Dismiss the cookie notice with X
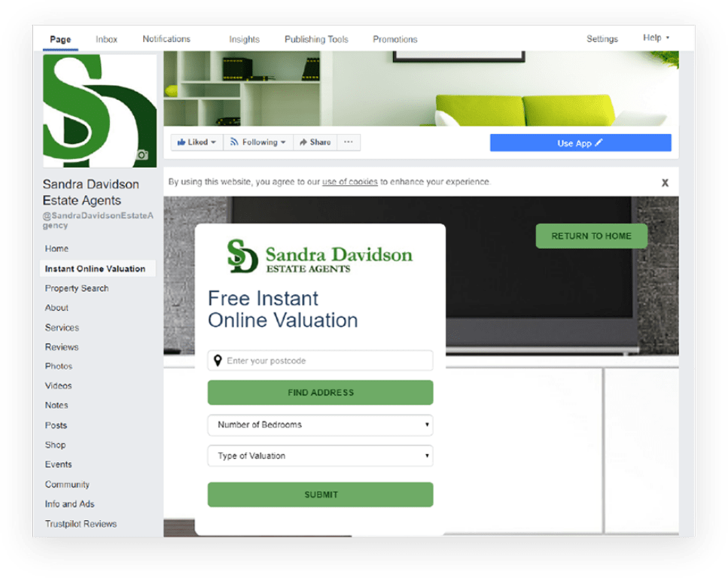728x578 pixels. pos(665,183)
